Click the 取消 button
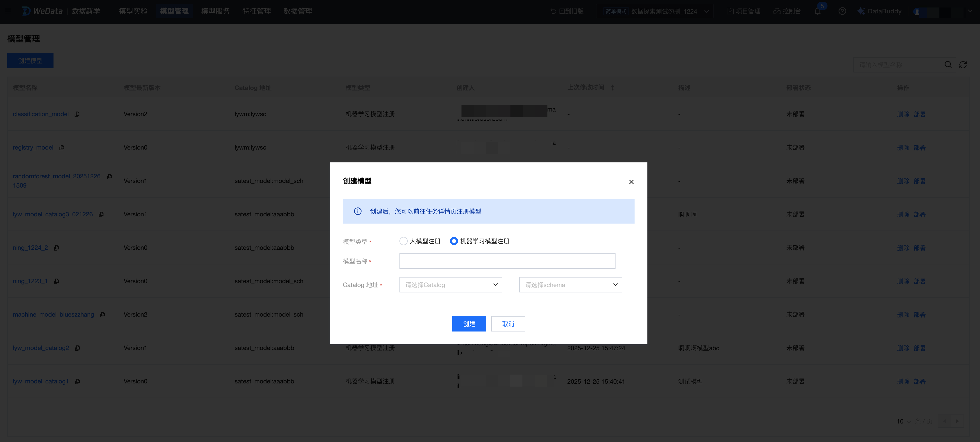Viewport: 980px width, 442px height. [x=508, y=324]
